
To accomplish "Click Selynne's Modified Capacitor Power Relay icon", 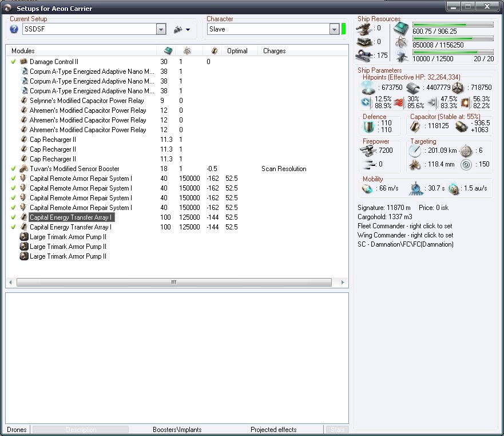I will coord(23,100).
